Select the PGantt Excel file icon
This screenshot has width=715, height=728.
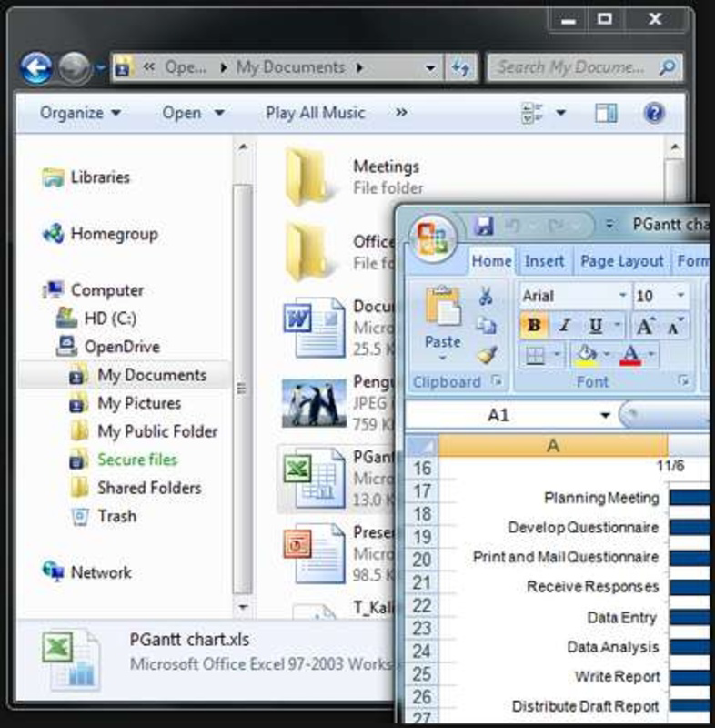[x=314, y=479]
